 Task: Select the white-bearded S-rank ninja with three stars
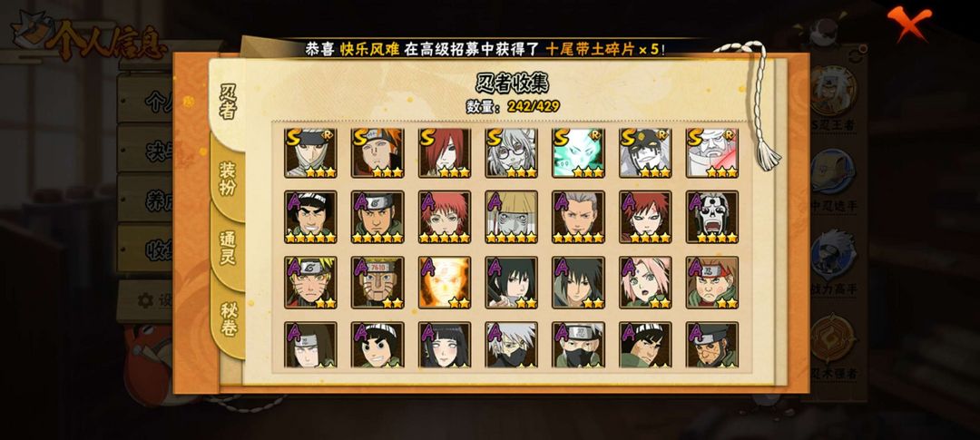point(712,153)
